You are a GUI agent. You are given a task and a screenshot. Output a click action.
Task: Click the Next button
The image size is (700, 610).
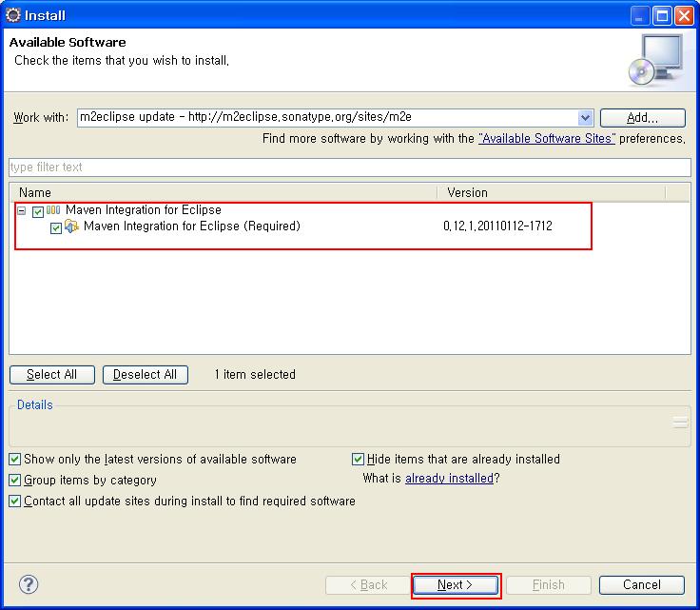coord(456,585)
